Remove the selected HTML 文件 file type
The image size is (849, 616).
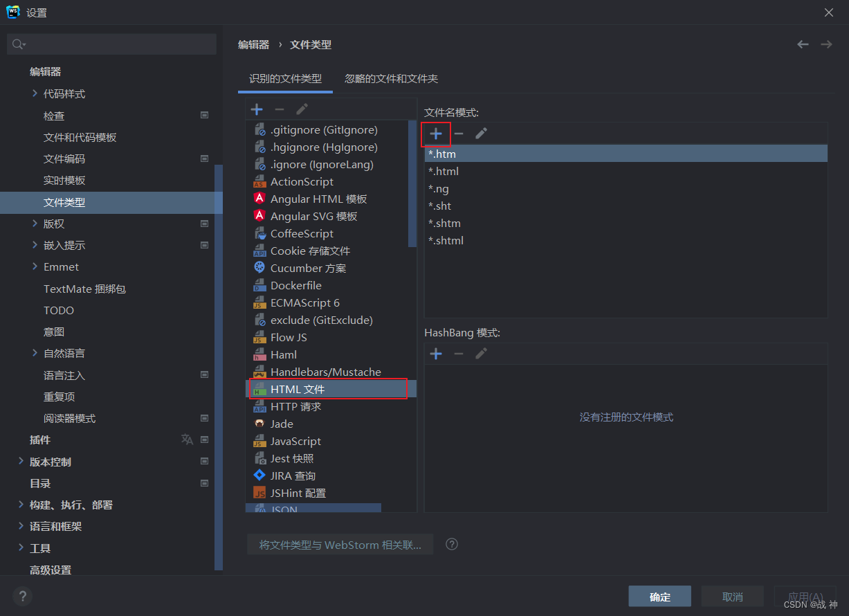click(x=279, y=109)
